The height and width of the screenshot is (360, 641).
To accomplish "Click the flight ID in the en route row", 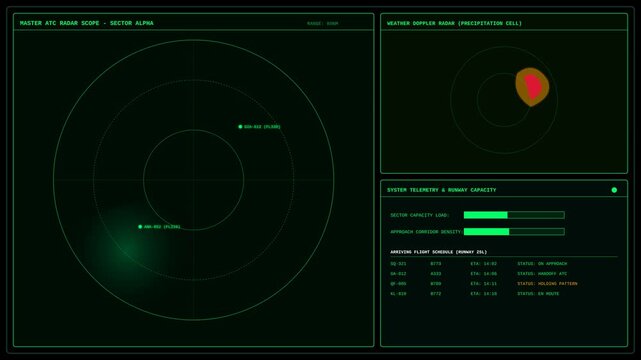I will (x=398, y=294).
